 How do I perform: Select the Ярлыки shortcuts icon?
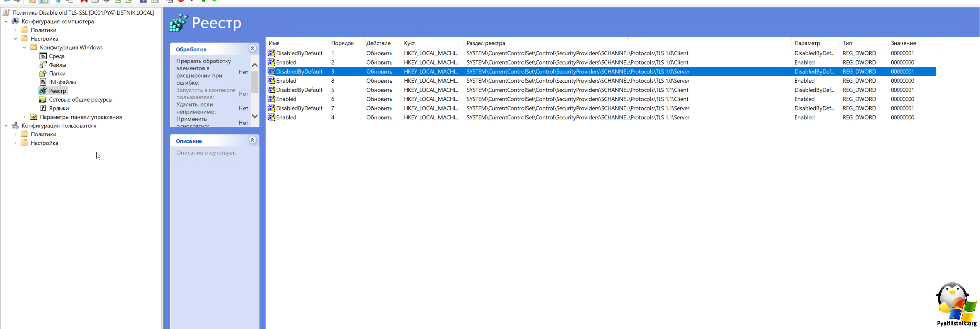coord(43,108)
